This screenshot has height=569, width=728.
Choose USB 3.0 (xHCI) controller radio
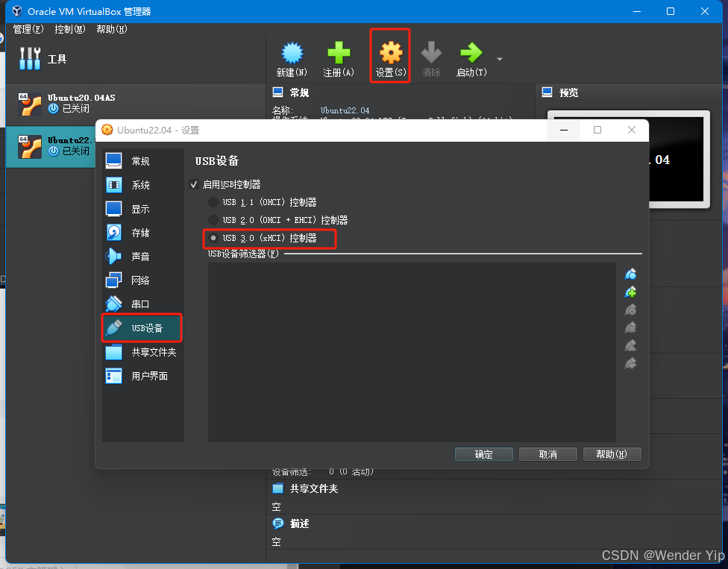pos(213,238)
